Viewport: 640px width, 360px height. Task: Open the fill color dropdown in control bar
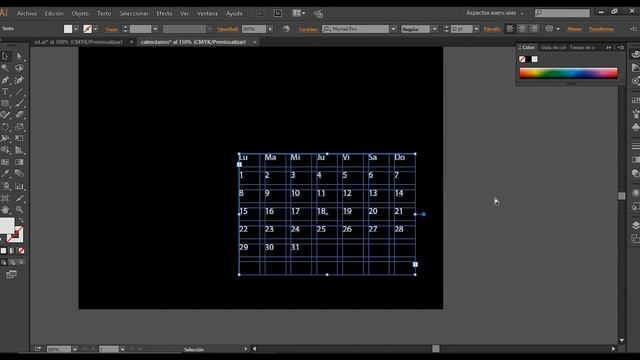(76, 29)
